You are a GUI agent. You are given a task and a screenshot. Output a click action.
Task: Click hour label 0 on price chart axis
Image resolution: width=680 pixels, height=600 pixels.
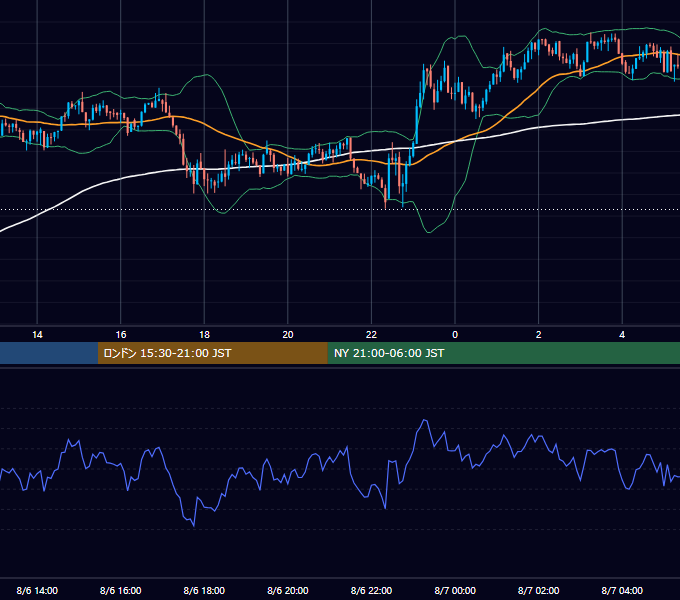coord(455,335)
